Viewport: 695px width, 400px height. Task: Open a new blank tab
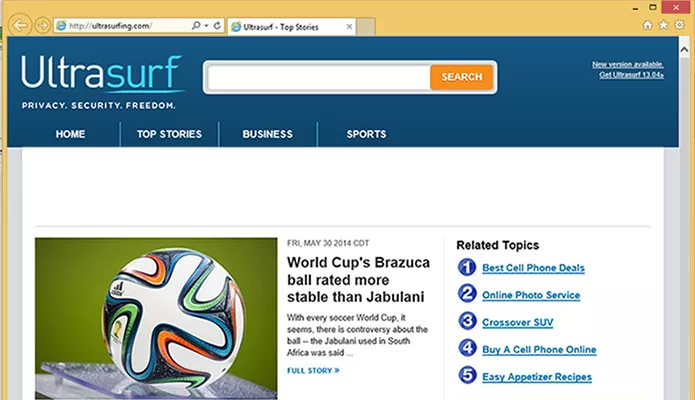click(366, 27)
